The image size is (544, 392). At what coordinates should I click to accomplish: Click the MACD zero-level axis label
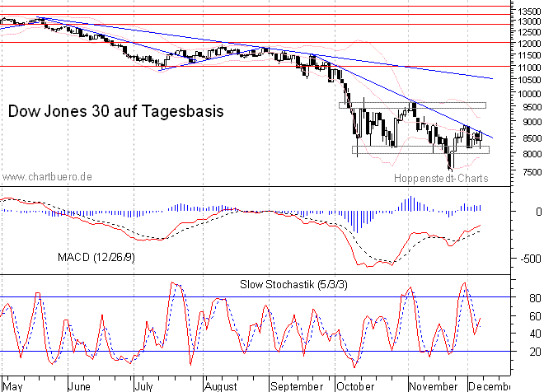point(538,212)
